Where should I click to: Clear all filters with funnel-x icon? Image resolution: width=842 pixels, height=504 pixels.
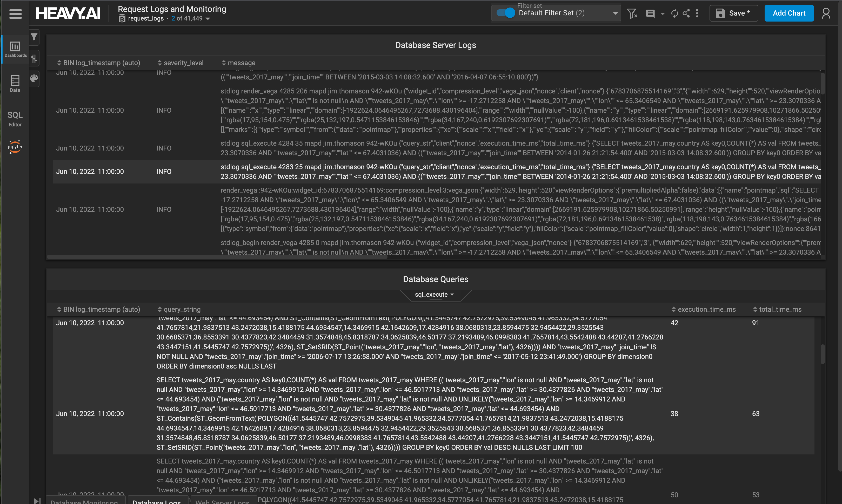[x=632, y=13]
